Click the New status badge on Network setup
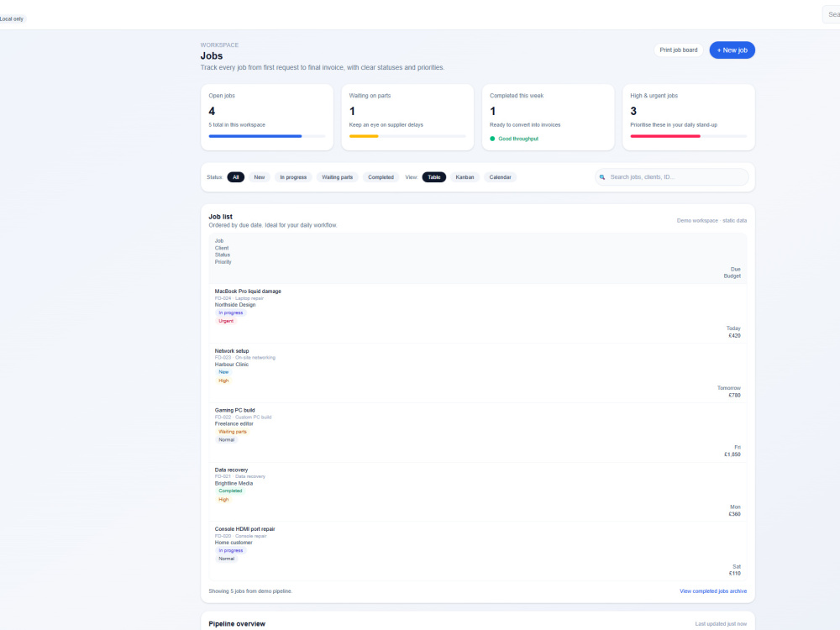 click(223, 372)
